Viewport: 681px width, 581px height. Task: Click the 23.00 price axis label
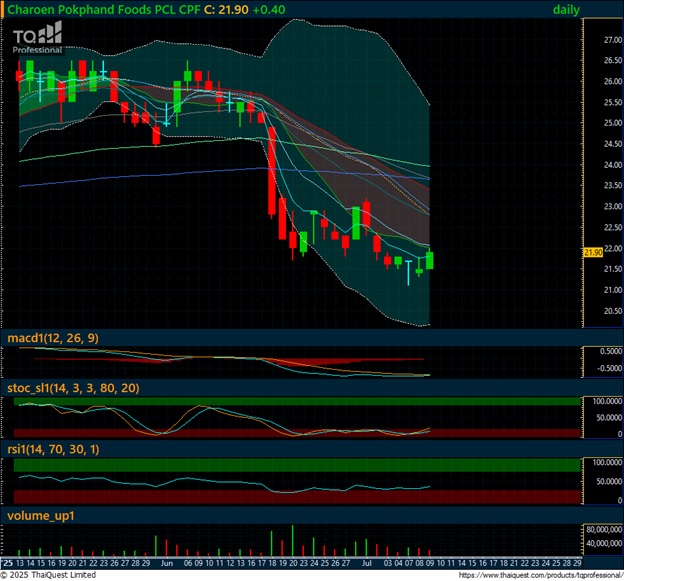(x=613, y=206)
